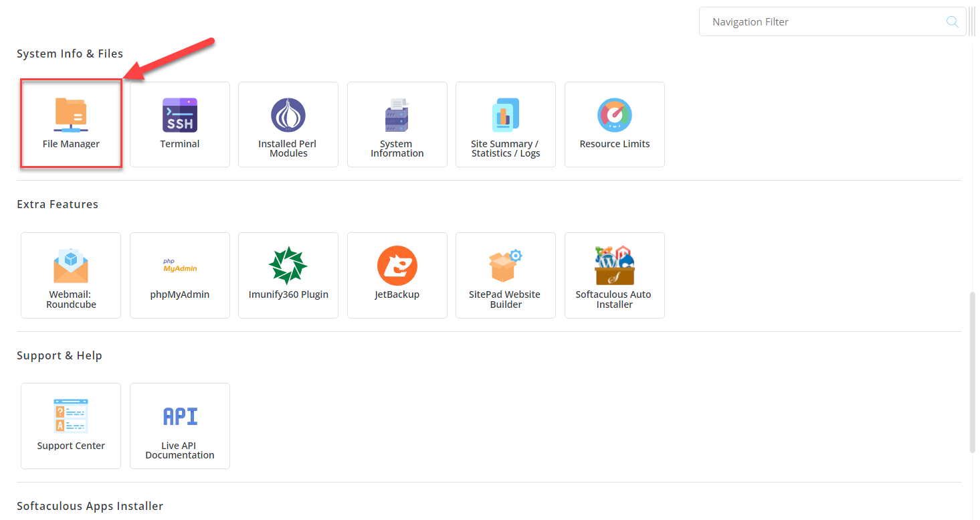Open JetBackup
The width and height of the screenshot is (980, 520).
pos(397,275)
